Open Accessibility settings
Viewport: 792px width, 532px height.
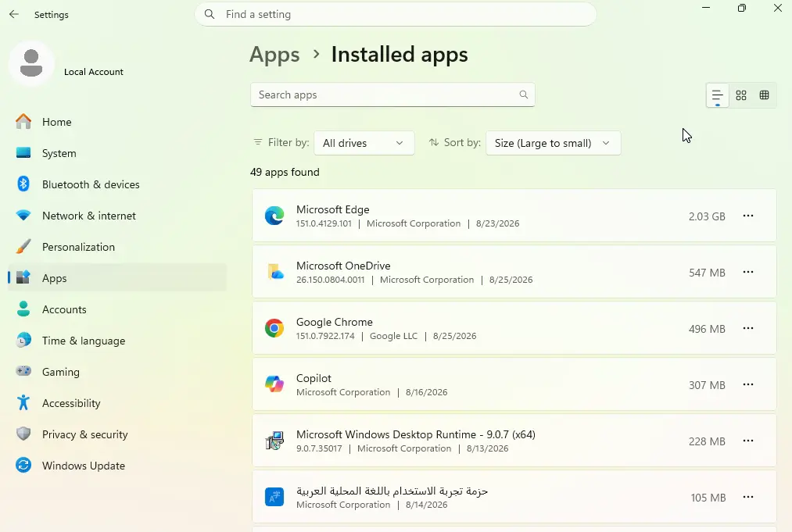117,403
